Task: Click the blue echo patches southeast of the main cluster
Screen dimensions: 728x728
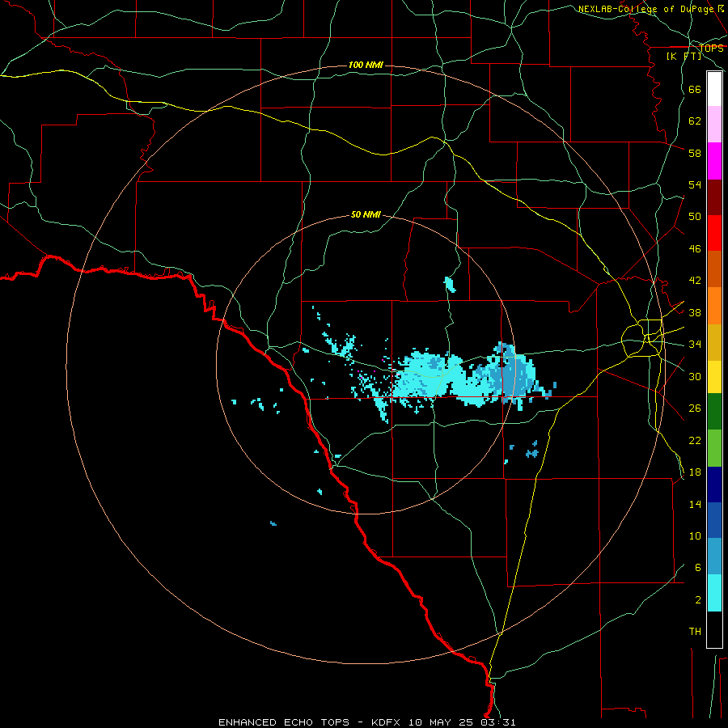Action: click(x=531, y=451)
